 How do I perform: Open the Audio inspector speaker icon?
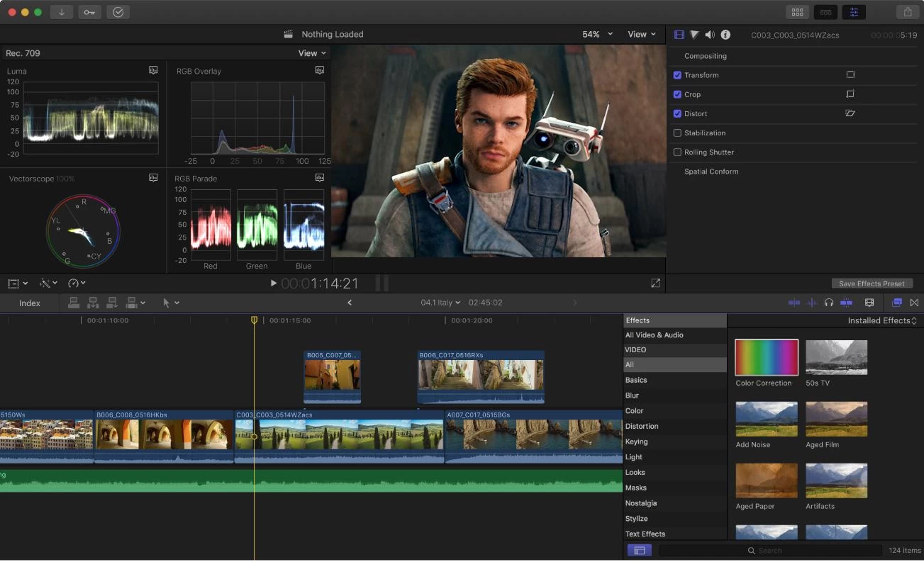[710, 35]
